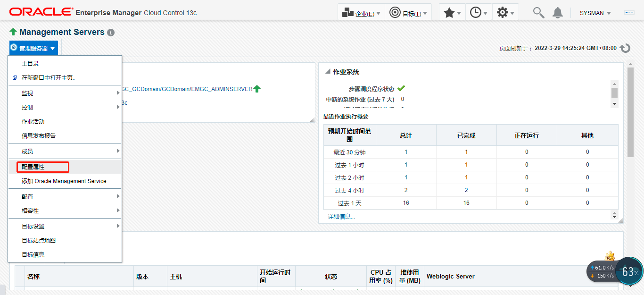This screenshot has height=295, width=644.
Task: Select 添加 Oracle Management Service
Action: [x=65, y=181]
